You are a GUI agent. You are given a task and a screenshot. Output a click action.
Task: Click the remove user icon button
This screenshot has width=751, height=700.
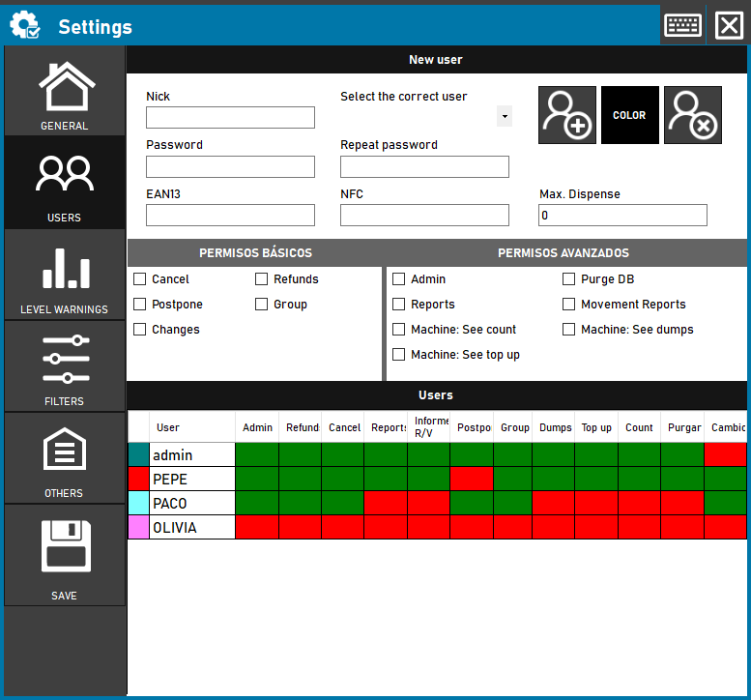point(692,115)
